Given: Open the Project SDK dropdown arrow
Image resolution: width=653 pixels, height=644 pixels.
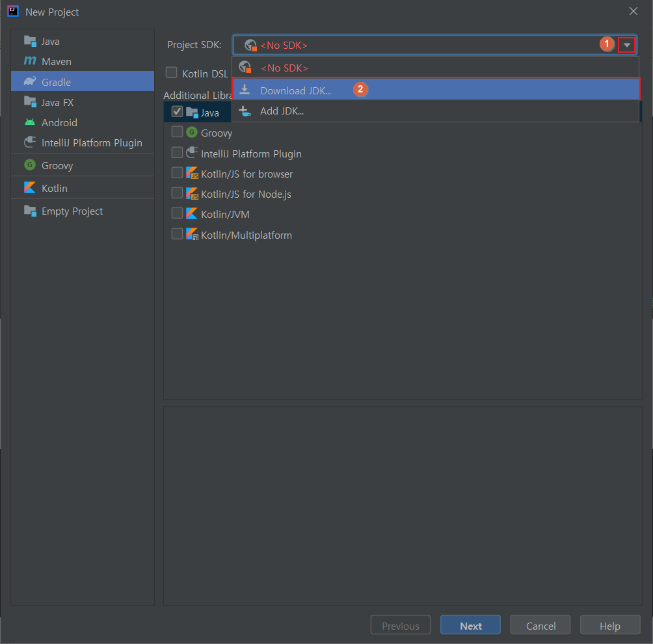Looking at the screenshot, I should [x=627, y=45].
